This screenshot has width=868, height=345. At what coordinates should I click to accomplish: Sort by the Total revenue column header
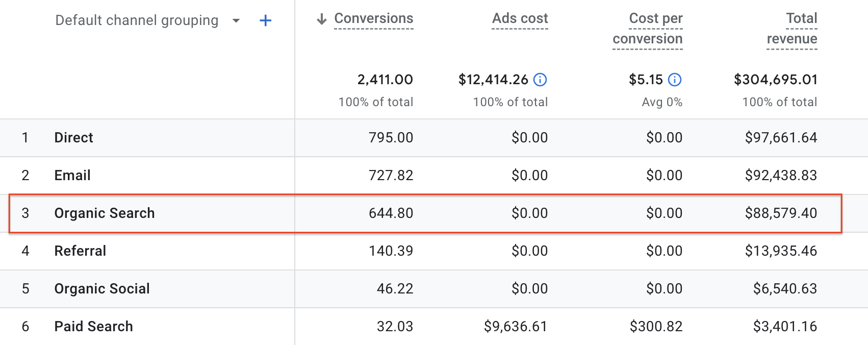pyautogui.click(x=792, y=29)
